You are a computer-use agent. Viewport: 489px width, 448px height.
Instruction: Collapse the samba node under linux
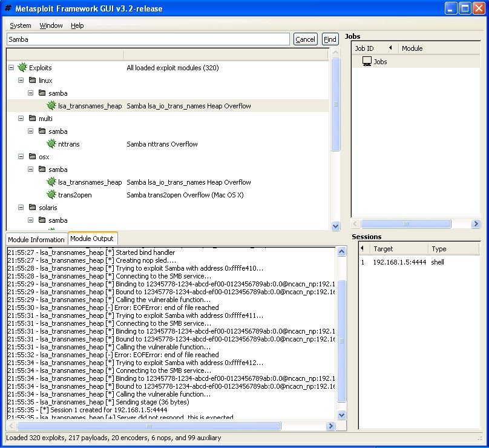click(x=30, y=93)
